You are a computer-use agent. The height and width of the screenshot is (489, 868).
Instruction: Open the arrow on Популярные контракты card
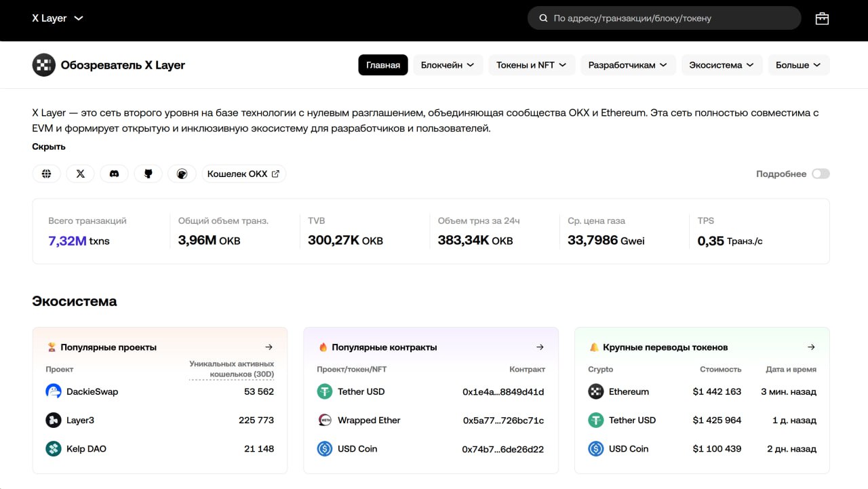point(540,347)
